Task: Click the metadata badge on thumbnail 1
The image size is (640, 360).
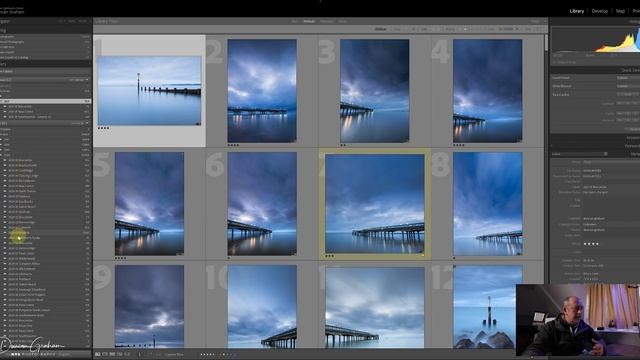Action: pos(198,123)
